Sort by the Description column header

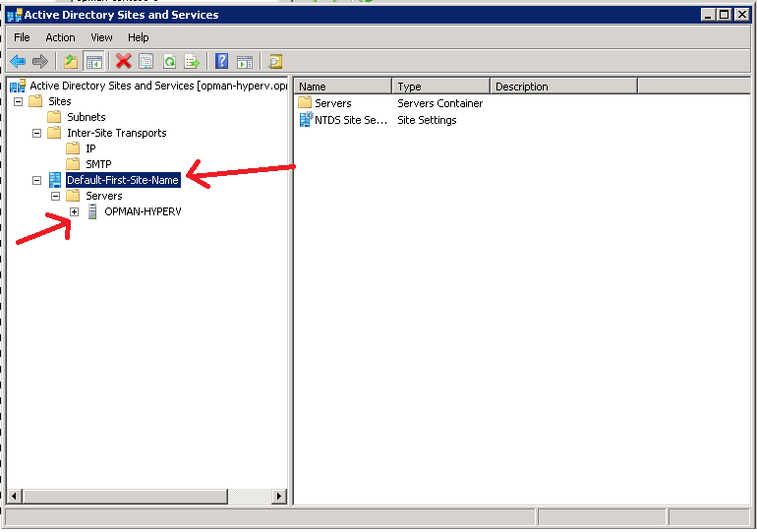pyautogui.click(x=564, y=87)
